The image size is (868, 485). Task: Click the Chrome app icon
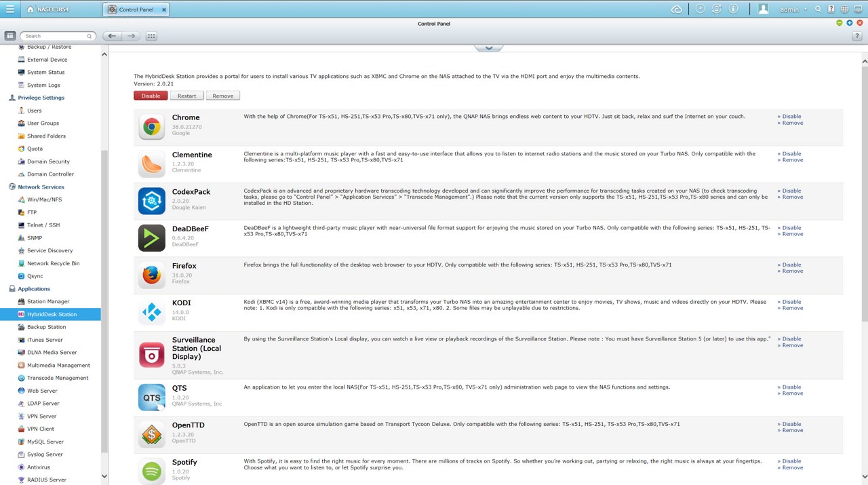coord(151,127)
